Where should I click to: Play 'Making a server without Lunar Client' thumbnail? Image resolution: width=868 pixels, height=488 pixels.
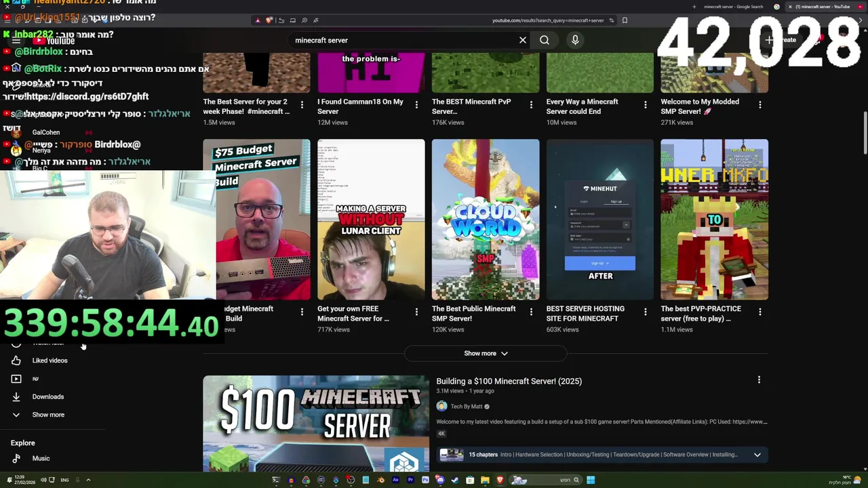point(371,220)
